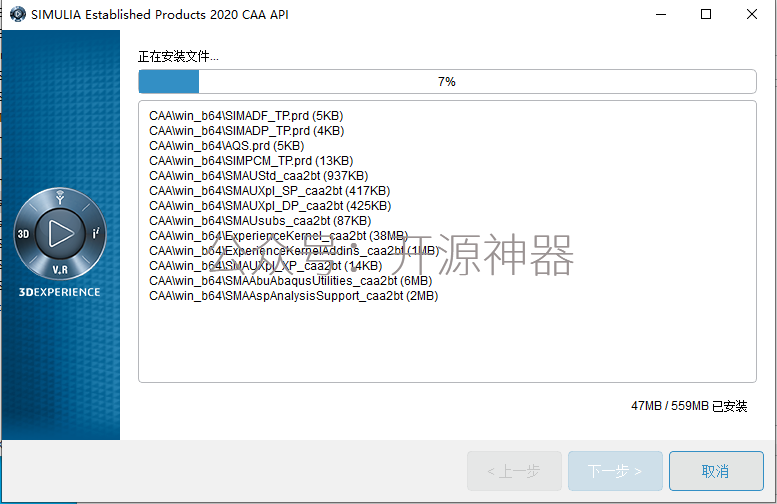Select the SMAUXpl_DP_caa2bt (425KB) line
The height and width of the screenshot is (504, 777).
pyautogui.click(x=270, y=206)
